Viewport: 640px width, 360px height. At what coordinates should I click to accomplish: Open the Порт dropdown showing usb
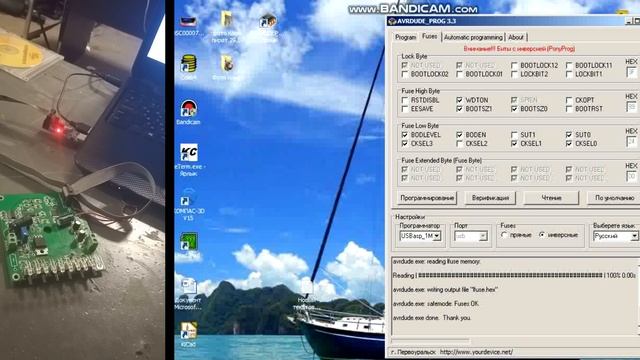[471, 236]
